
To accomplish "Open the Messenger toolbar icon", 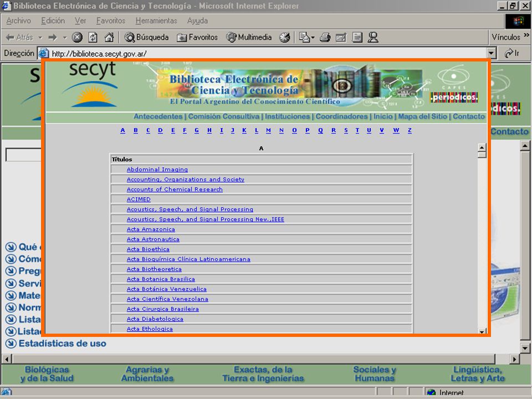I will (x=373, y=37).
